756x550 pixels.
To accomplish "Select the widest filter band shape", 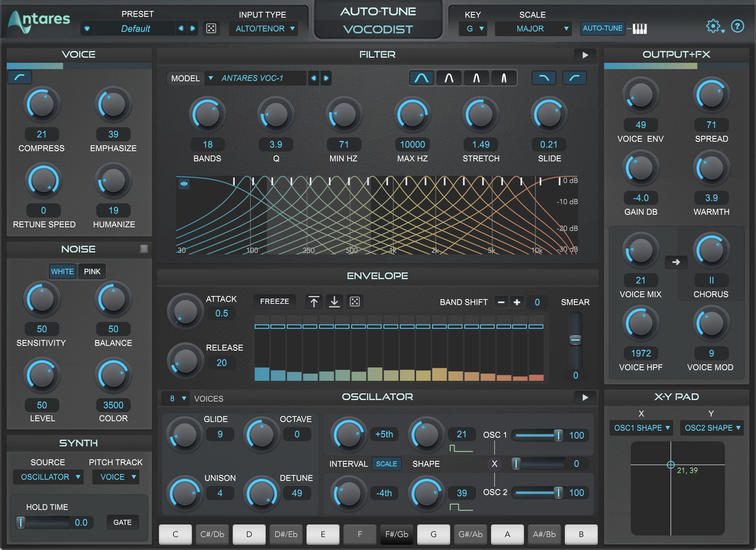I will point(421,78).
